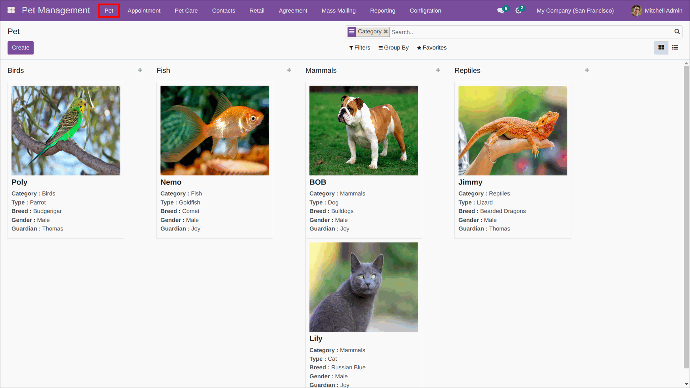Click the Fish column header

pyautogui.click(x=163, y=70)
